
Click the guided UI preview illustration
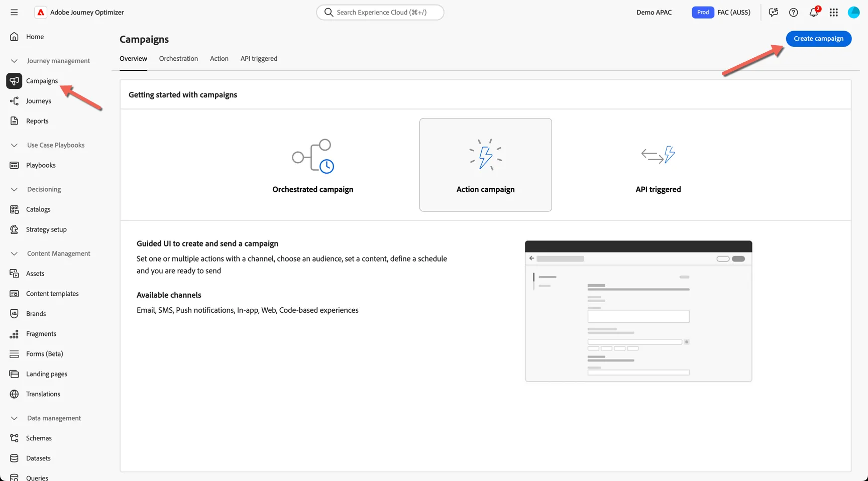638,311
